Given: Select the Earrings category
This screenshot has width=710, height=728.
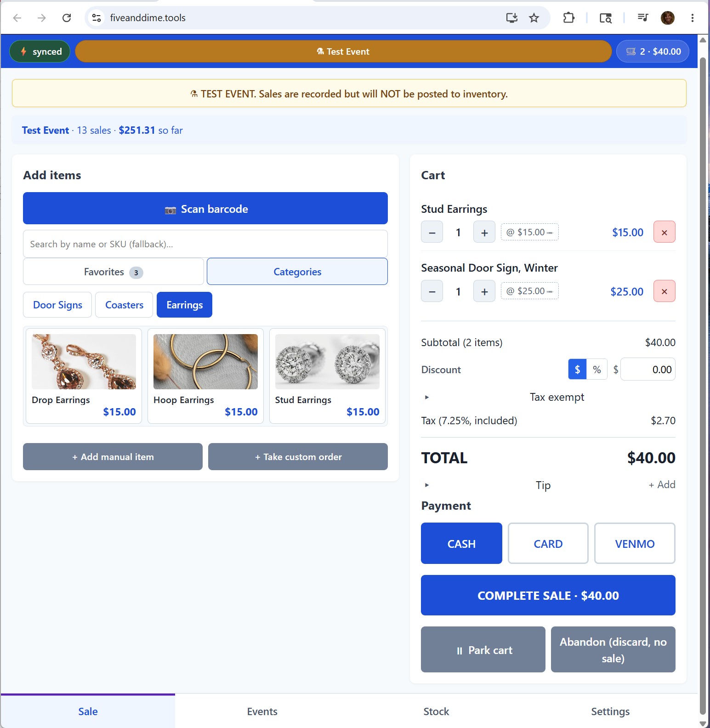Looking at the screenshot, I should [184, 305].
